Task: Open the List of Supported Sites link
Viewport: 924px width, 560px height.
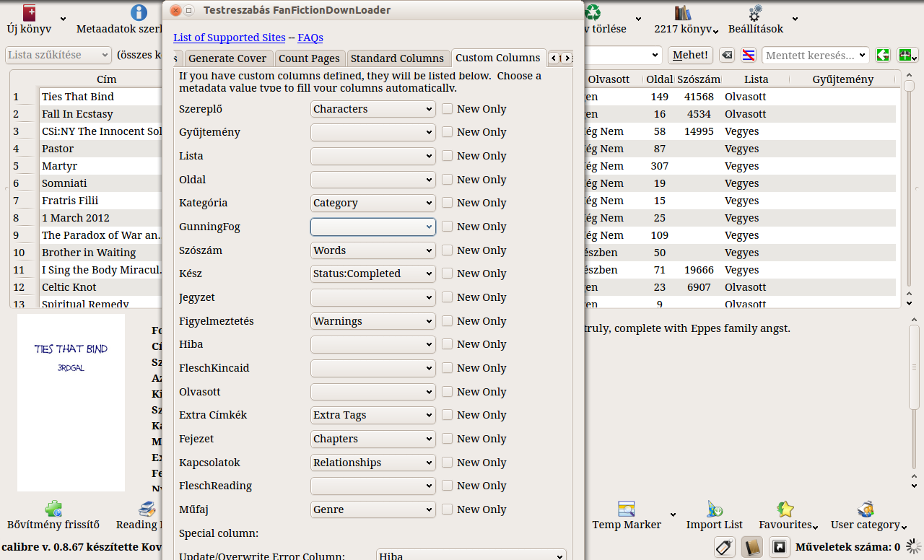Action: (229, 38)
